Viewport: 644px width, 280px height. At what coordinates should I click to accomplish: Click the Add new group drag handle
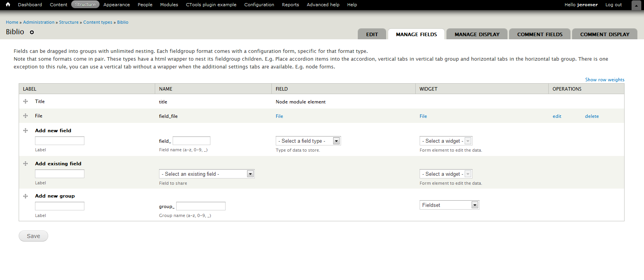pyautogui.click(x=26, y=196)
